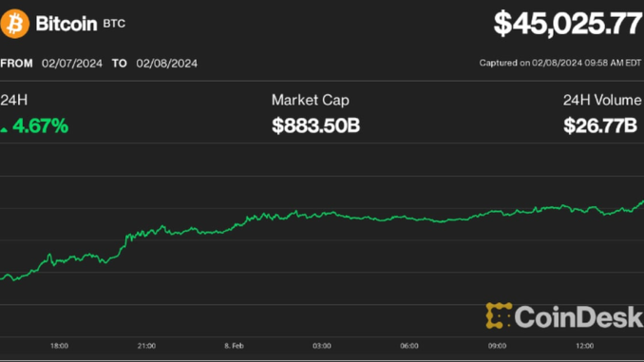Click the end date 02/08/2024
This screenshot has width=644, height=362.
pyautogui.click(x=167, y=64)
